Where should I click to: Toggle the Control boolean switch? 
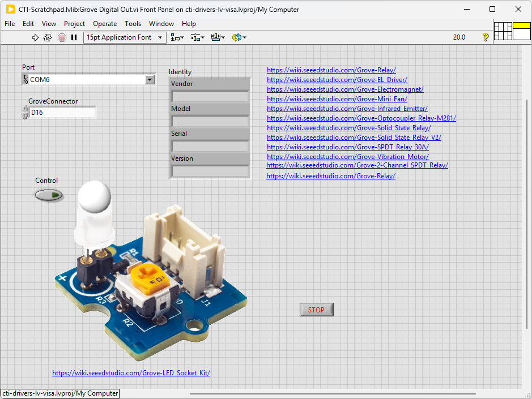tap(49, 195)
